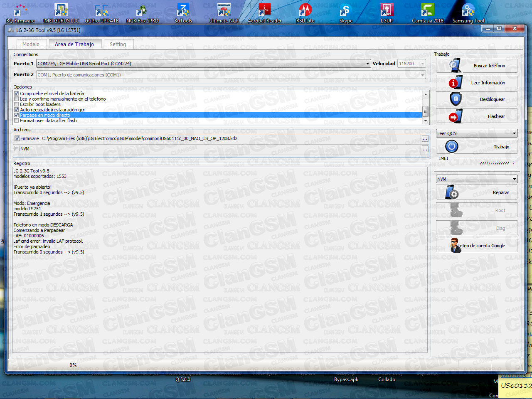This screenshot has width=532, height=399.
Task: Check Escribir boot loaders option
Action: (x=17, y=104)
